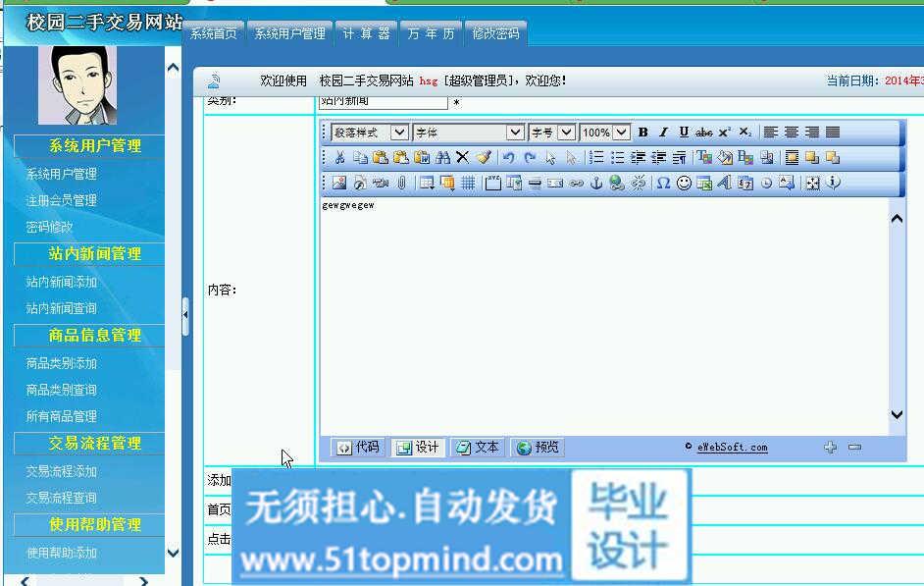Viewport: 924px width, 586px height.
Task: Click the cut scissors icon
Action: point(339,157)
